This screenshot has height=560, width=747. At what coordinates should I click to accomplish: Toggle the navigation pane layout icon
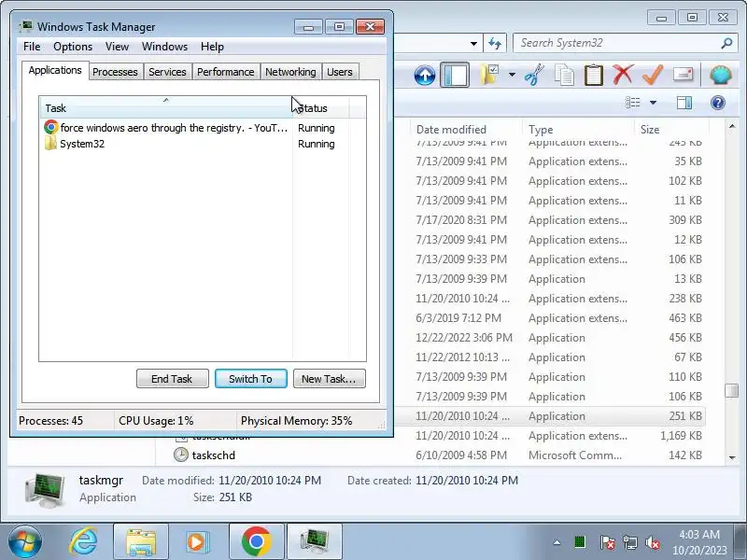(x=455, y=75)
